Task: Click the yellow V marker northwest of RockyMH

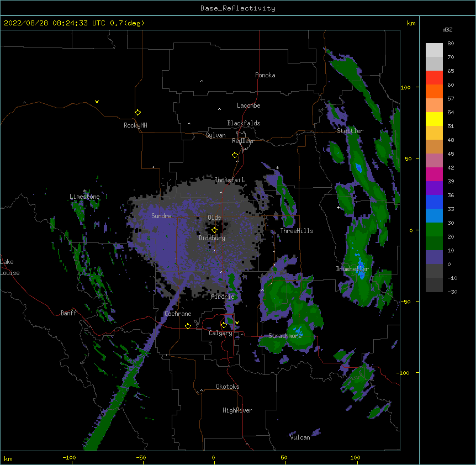Action: click(x=97, y=102)
